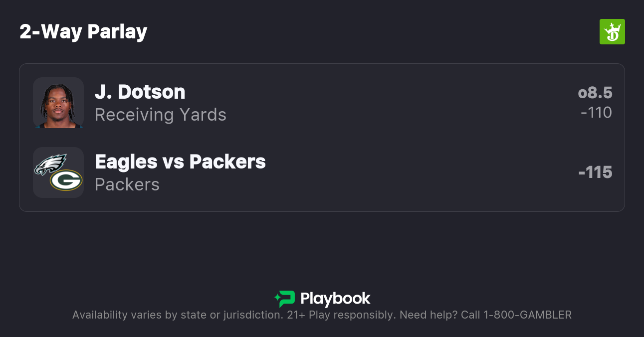Select the J. Dotson player name
The height and width of the screenshot is (337, 644).
[x=140, y=92]
